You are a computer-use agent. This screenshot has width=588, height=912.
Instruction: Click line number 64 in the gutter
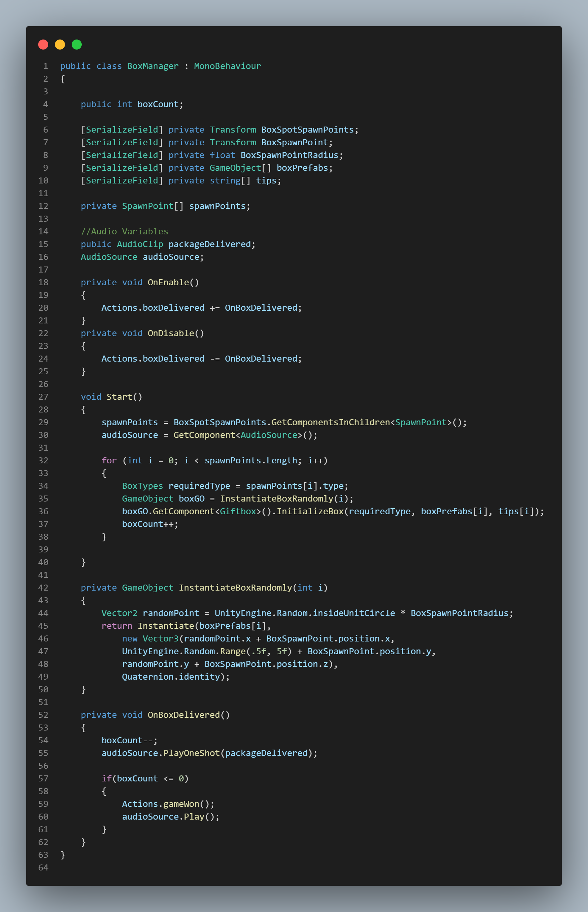(x=43, y=868)
